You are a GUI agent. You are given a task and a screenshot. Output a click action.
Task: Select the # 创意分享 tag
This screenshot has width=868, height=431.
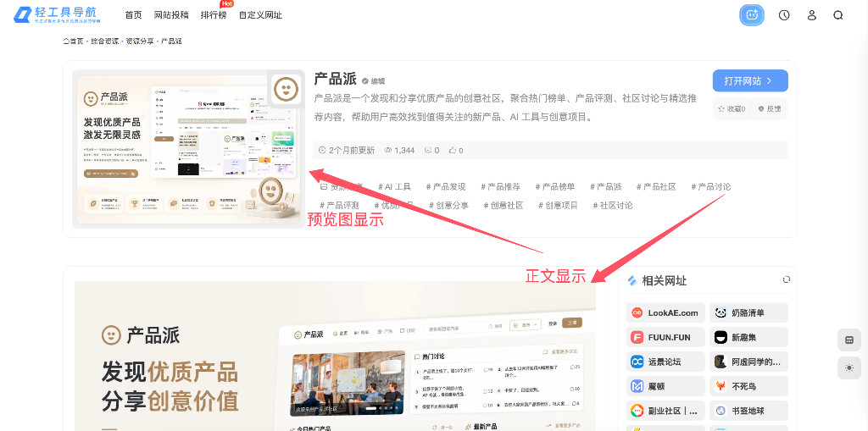click(x=448, y=205)
